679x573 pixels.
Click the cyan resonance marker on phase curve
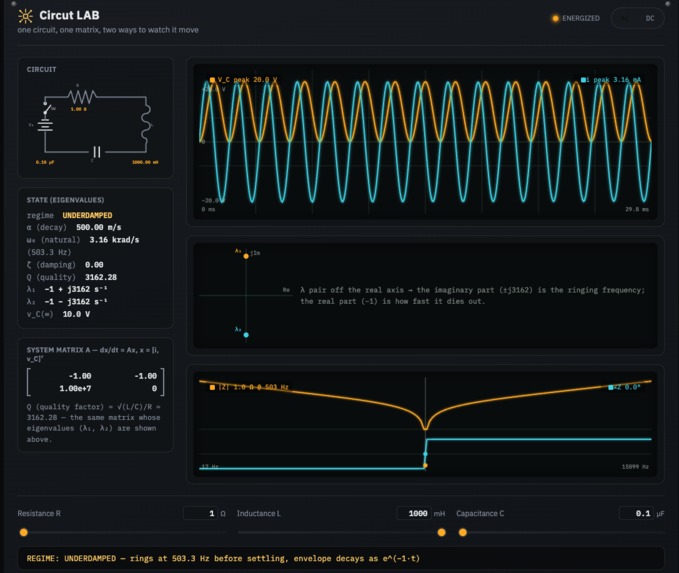pyautogui.click(x=425, y=454)
